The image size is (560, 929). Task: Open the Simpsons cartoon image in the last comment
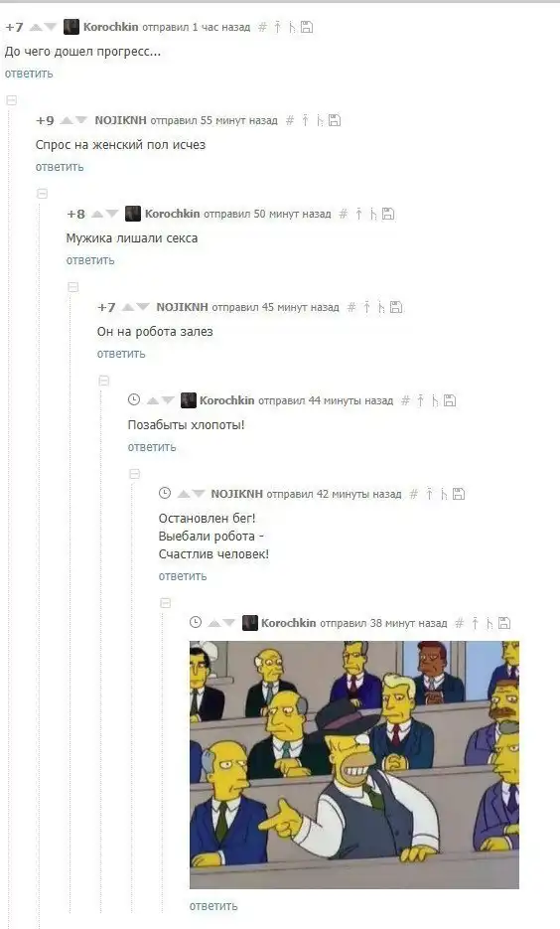(354, 765)
